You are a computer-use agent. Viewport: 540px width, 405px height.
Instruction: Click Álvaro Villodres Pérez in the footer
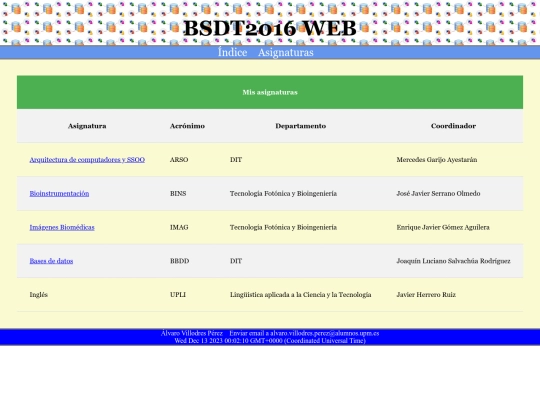[192, 333]
